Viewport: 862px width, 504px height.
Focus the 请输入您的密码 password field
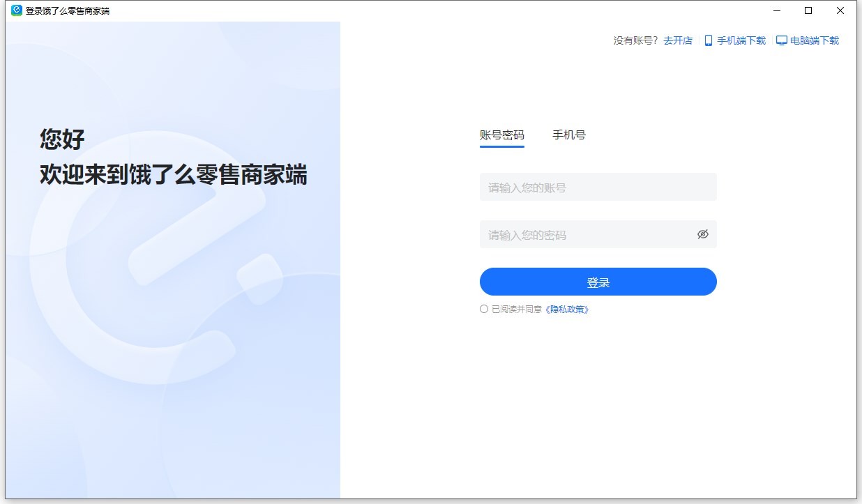[x=598, y=234]
